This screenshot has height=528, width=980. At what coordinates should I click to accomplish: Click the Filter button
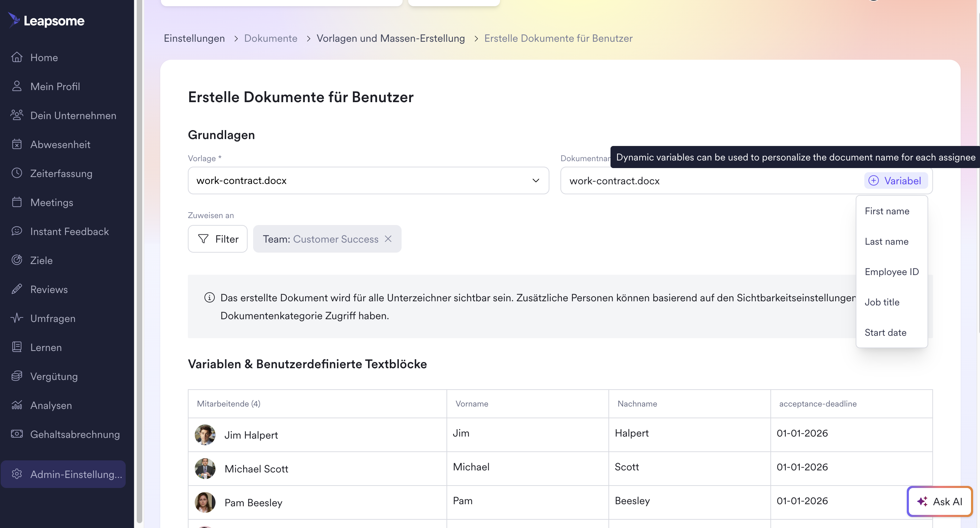(x=218, y=239)
